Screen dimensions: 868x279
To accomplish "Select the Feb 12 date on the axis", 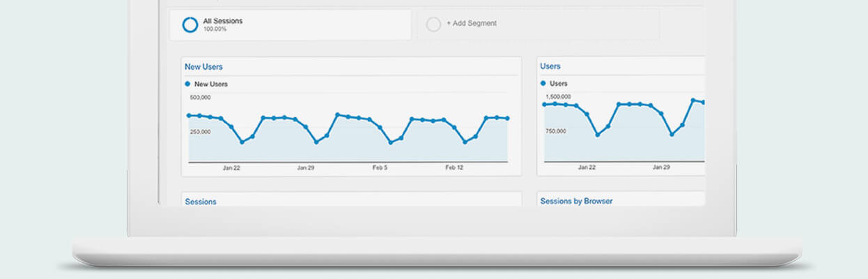I will click(x=454, y=168).
